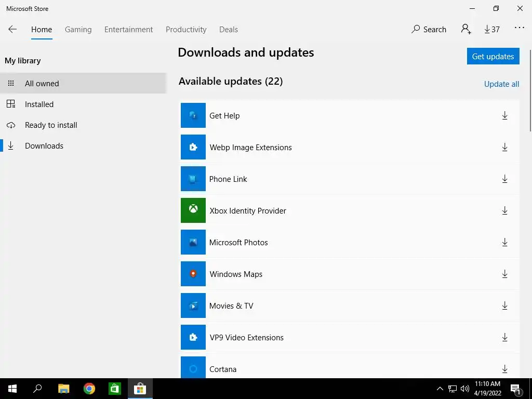Screen dimensions: 532x399
Task: Click the VP9 Video Extensions app icon
Action: point(193,337)
